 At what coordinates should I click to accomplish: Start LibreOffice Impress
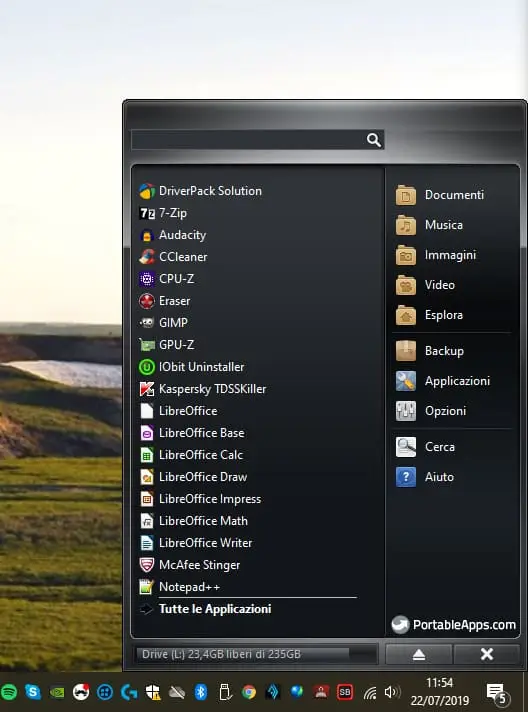pyautogui.click(x=200, y=499)
